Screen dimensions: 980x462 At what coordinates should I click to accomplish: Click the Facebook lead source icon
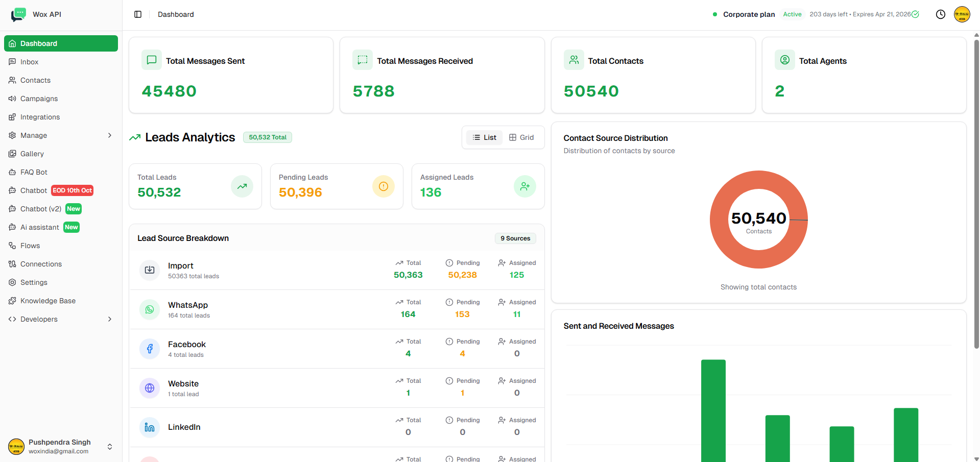pos(150,349)
